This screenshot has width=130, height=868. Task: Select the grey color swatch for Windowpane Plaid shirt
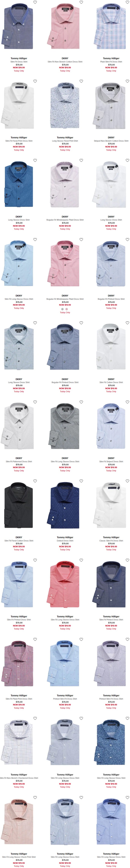pyautogui.click(x=62, y=309)
